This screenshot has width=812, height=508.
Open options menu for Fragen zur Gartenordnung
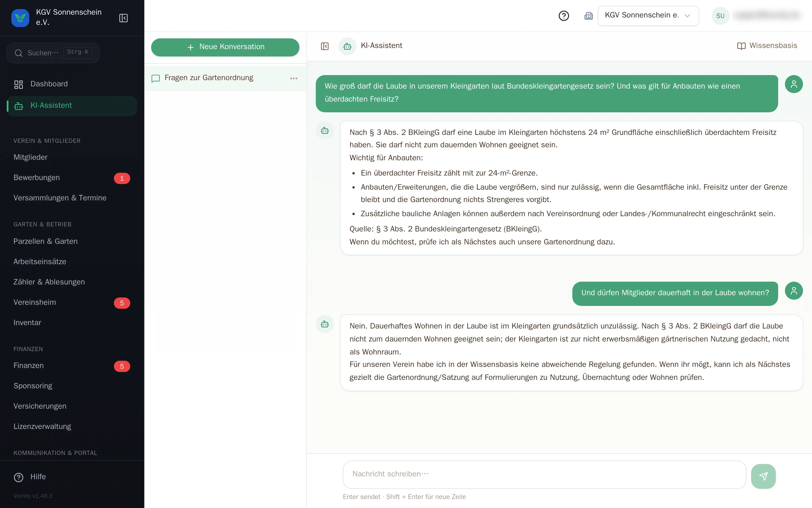point(294,78)
